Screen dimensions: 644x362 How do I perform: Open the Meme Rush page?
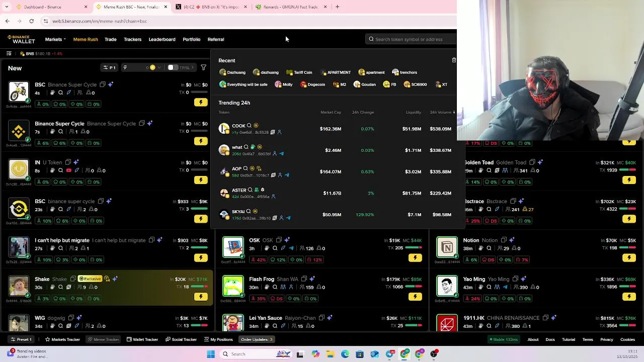click(86, 39)
